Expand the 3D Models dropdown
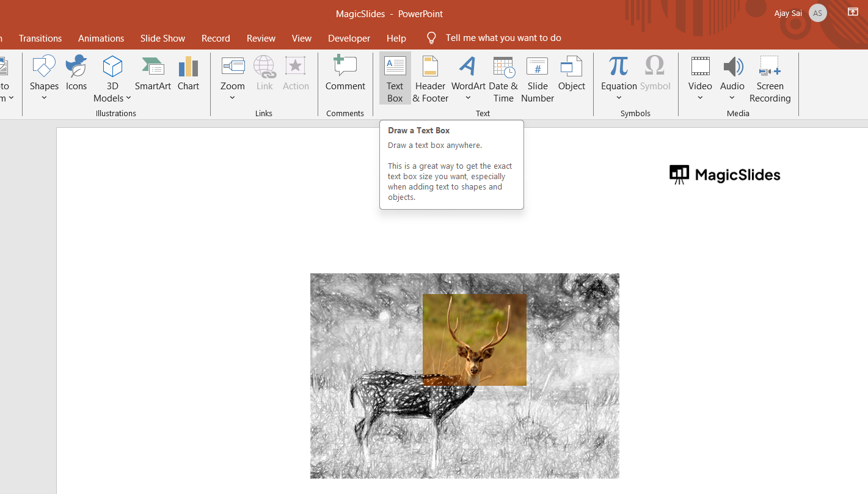 [112, 98]
